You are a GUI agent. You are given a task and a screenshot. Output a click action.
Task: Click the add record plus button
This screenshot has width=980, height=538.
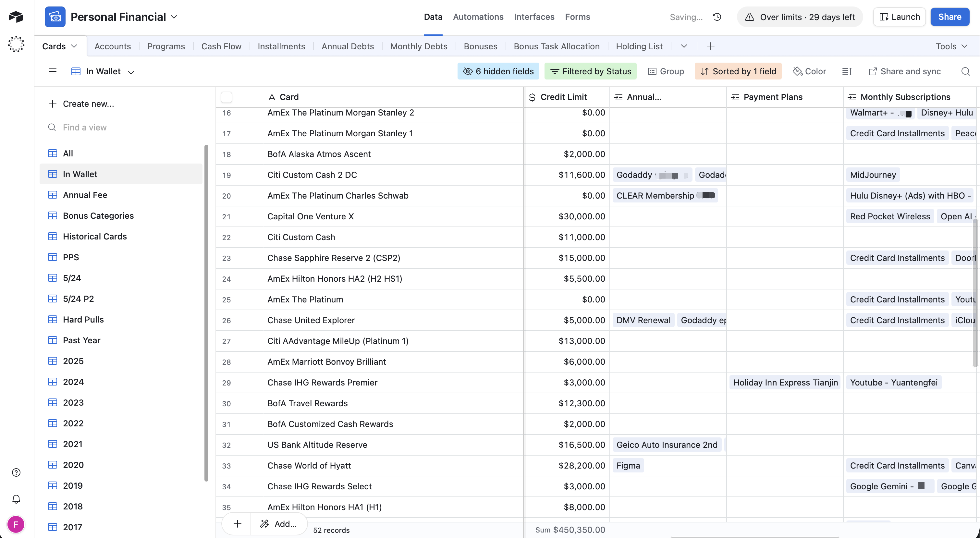pyautogui.click(x=238, y=523)
